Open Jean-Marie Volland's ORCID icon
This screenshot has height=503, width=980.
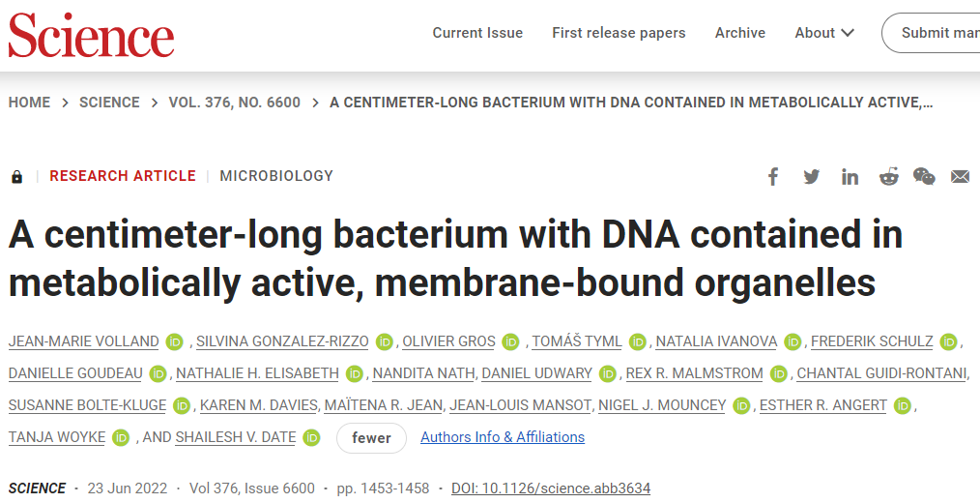174,341
